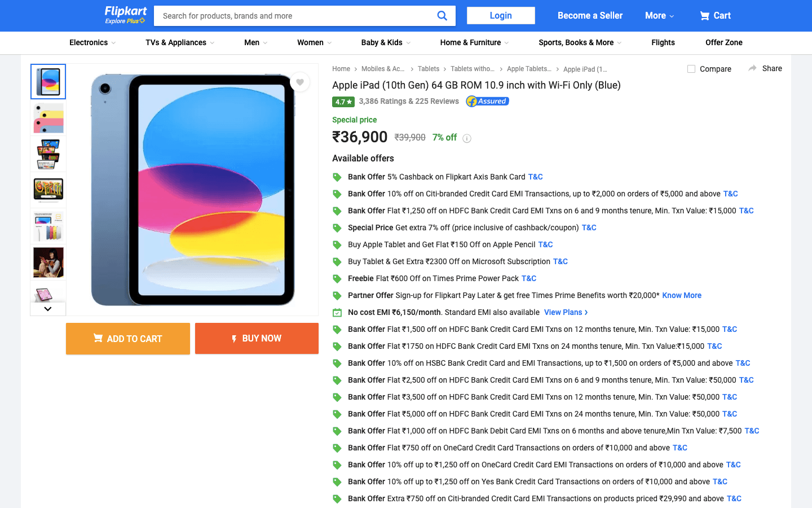Click Tablets breadcrumb
This screenshot has height=508, width=812.
(x=429, y=69)
